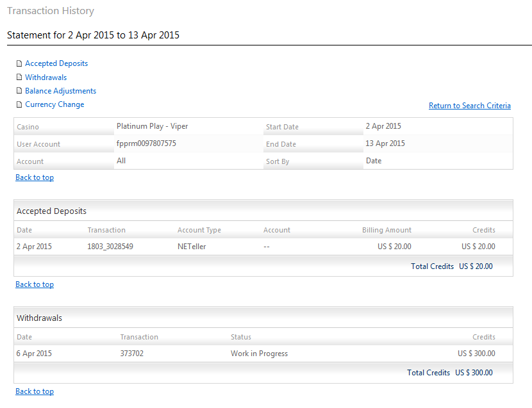The height and width of the screenshot is (408, 532).
Task: Click the page icon beside Currency Change
Action: 19,104
